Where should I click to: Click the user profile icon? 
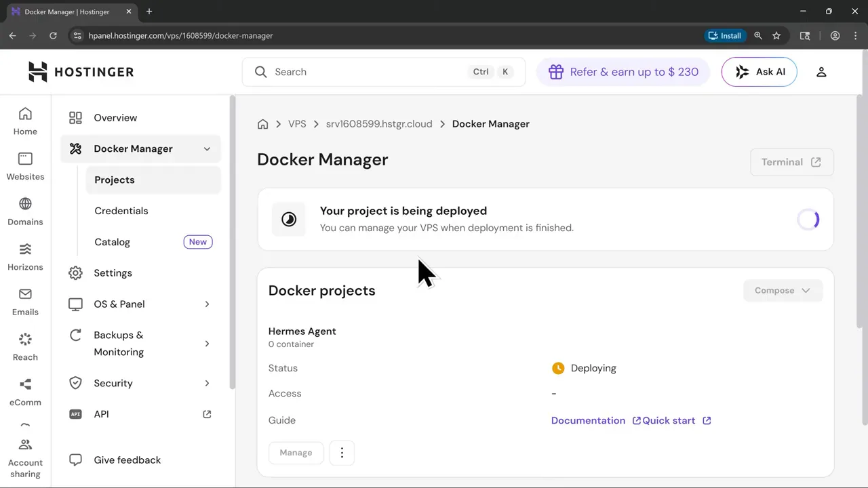coord(821,72)
